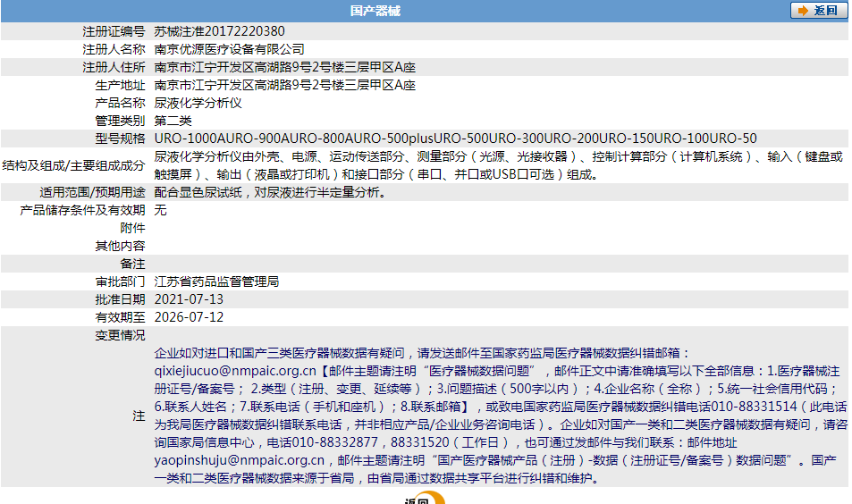Click the email yaopinshuju@nmpaic.org.cn
The height and width of the screenshot is (504, 852).
tap(239, 460)
